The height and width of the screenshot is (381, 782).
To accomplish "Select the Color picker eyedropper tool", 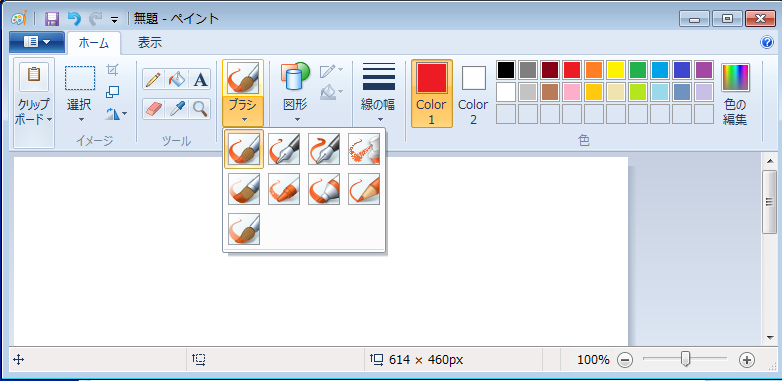I will 177,109.
